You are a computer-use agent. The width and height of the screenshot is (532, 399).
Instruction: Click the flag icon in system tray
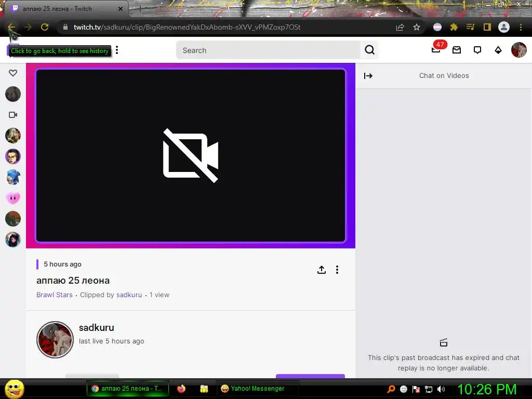coord(416,389)
